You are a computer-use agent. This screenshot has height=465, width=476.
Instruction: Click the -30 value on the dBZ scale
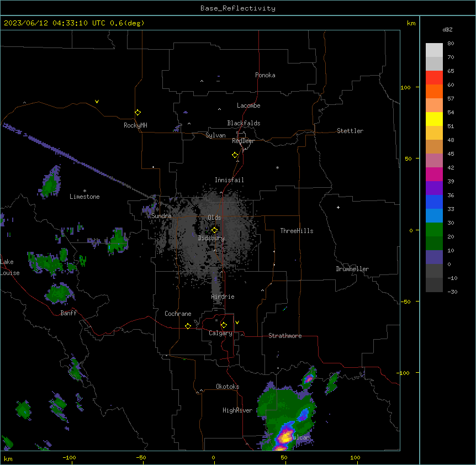click(453, 292)
